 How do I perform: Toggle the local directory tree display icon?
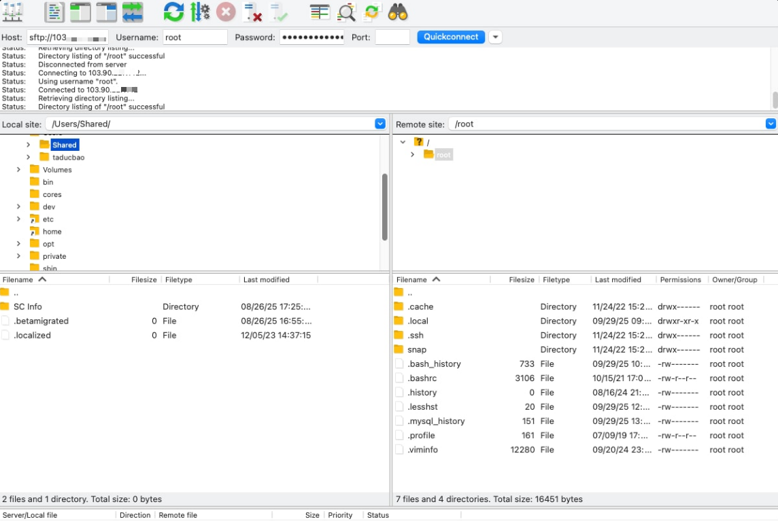(80, 12)
